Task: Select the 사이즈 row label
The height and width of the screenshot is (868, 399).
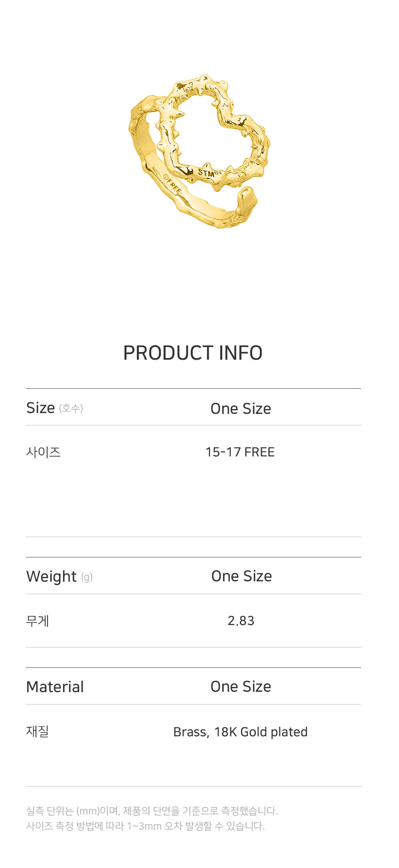Action: 43,452
